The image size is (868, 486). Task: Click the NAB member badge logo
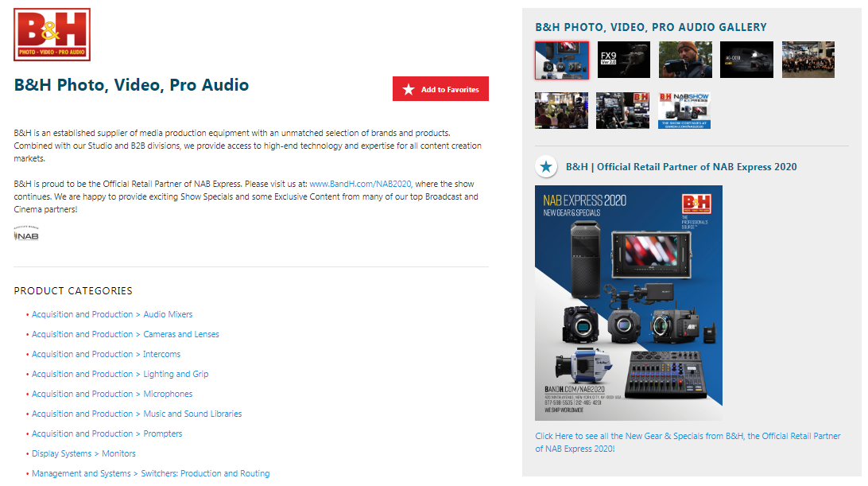point(26,235)
